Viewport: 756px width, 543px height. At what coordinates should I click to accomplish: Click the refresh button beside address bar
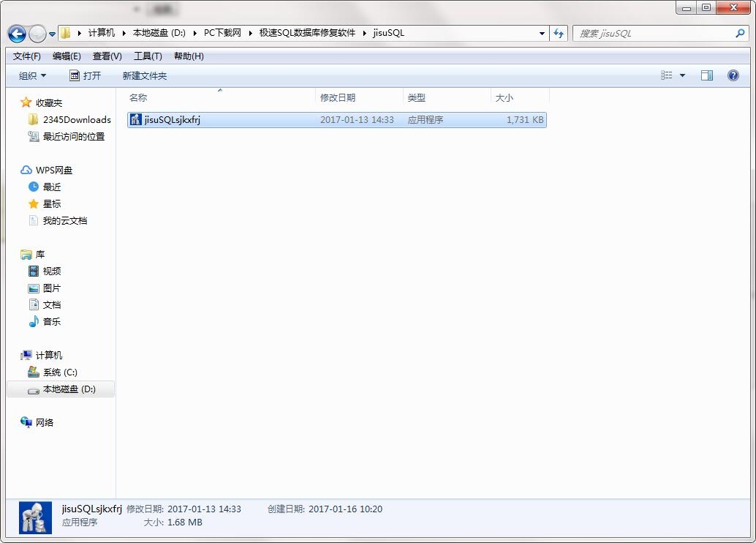559,34
